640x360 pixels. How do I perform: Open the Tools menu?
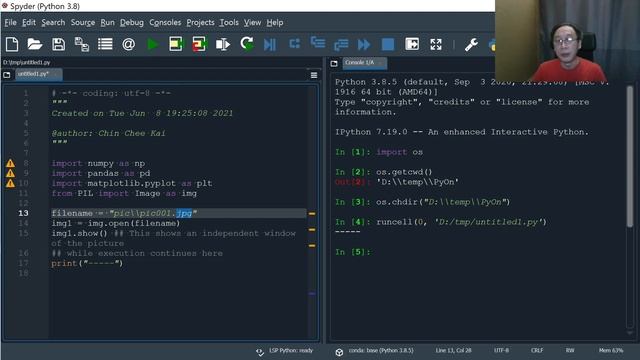229,22
